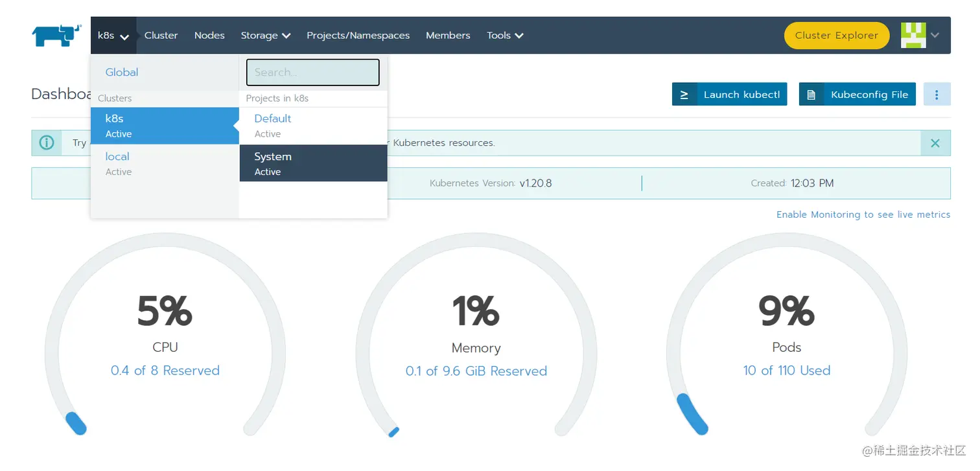Select the local cluster entry

click(165, 163)
